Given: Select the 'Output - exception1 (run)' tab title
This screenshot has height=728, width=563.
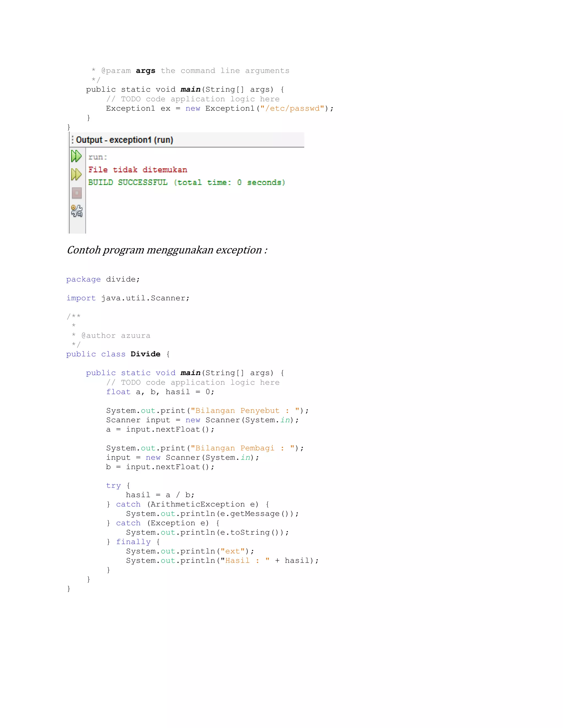Looking at the screenshot, I should pos(125,140).
